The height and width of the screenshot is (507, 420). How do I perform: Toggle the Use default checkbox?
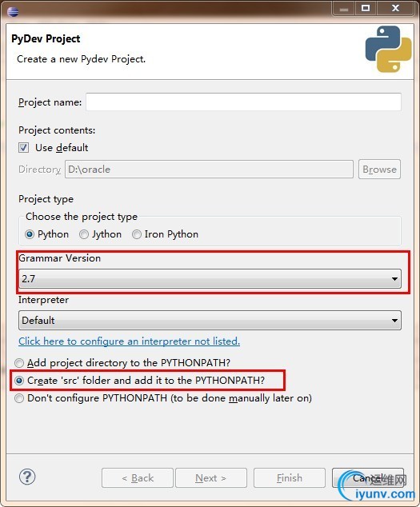[x=23, y=148]
